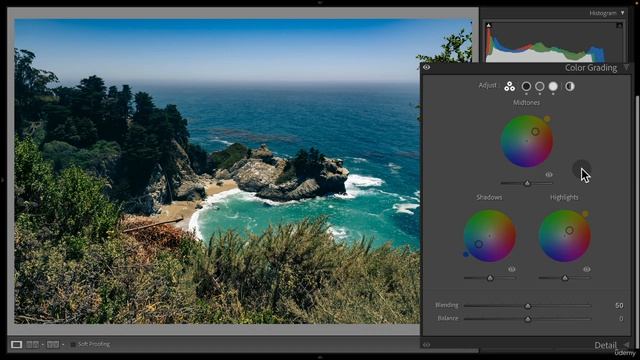
Task: Click the Highlights hue handle on wheel edge
Action: (x=585, y=214)
